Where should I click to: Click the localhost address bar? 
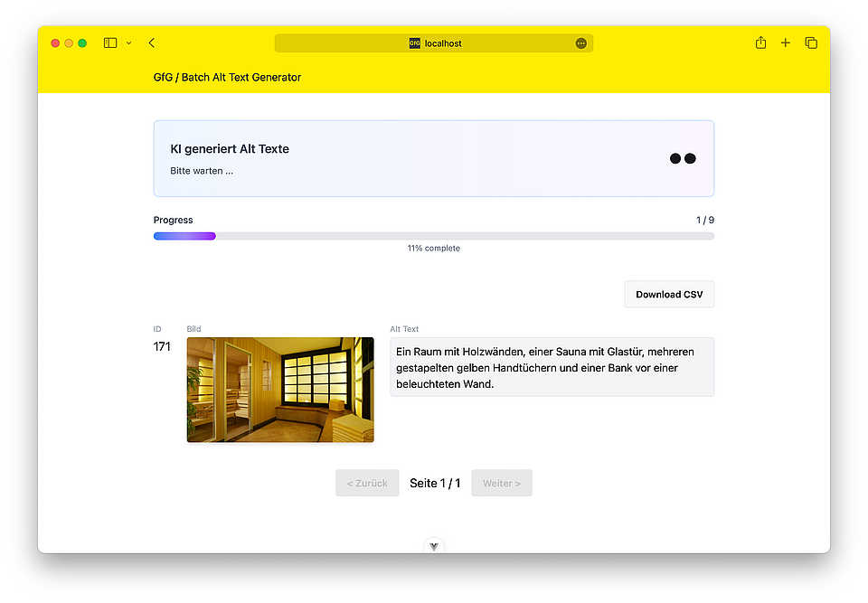pyautogui.click(x=433, y=43)
